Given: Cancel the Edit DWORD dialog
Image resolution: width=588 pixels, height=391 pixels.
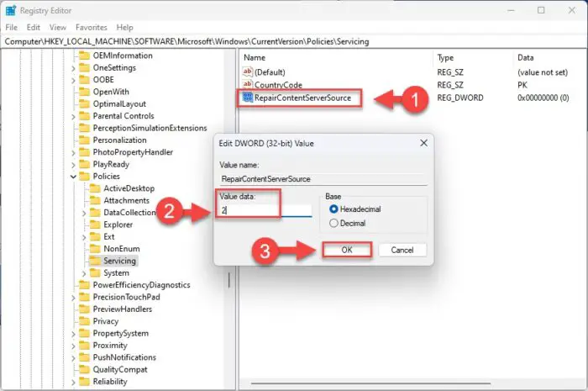Looking at the screenshot, I should pyautogui.click(x=402, y=250).
